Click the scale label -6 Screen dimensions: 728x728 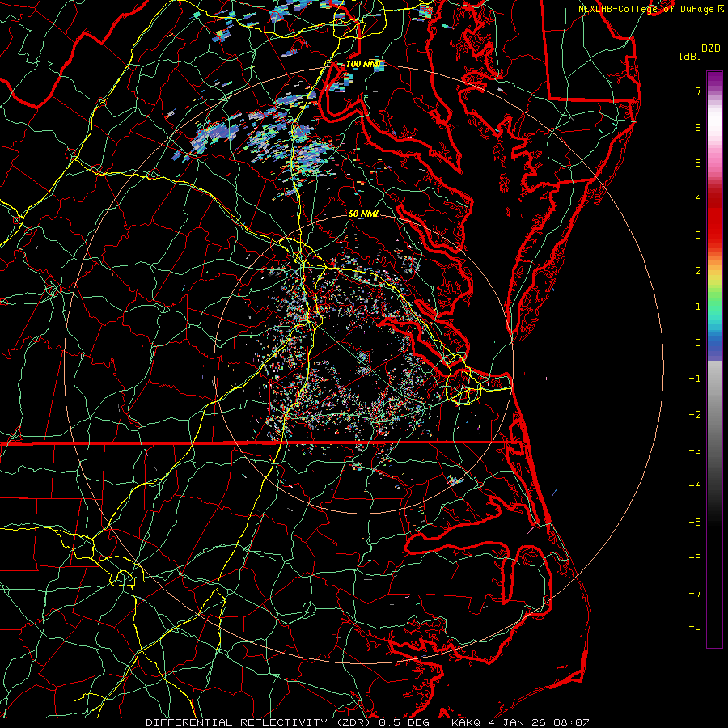(x=695, y=558)
